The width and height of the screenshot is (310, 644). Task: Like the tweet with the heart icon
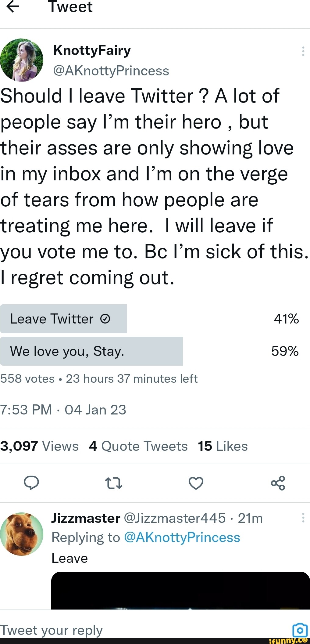point(196,483)
